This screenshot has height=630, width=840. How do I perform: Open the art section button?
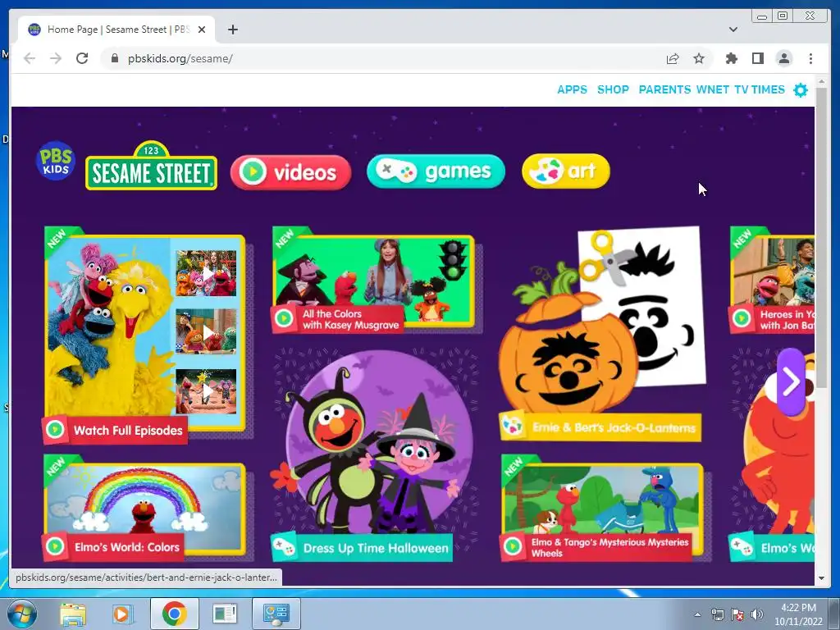(566, 171)
